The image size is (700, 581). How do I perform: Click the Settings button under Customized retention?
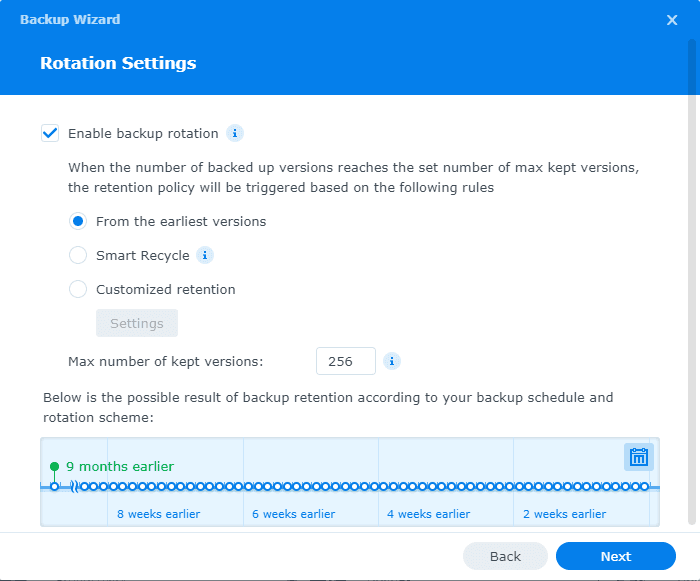coord(137,323)
